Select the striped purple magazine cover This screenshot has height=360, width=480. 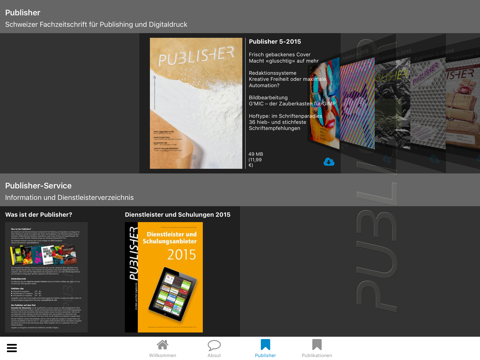coord(357,103)
